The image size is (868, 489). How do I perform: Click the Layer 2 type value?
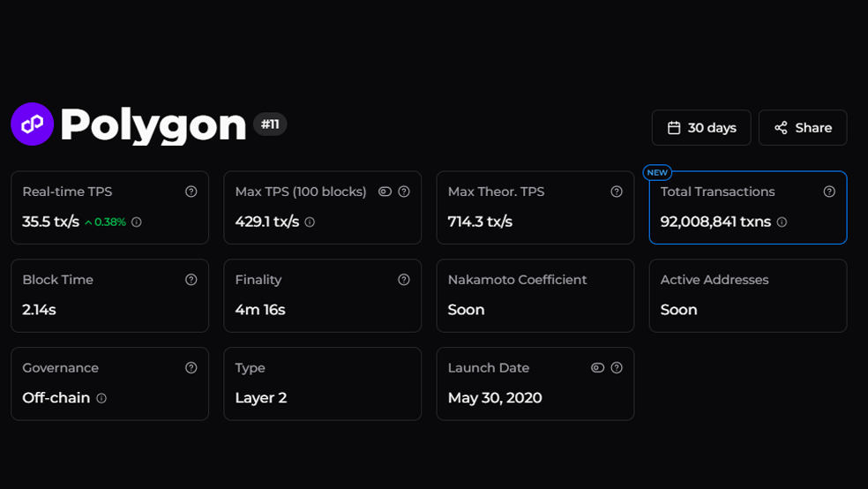[x=261, y=398]
